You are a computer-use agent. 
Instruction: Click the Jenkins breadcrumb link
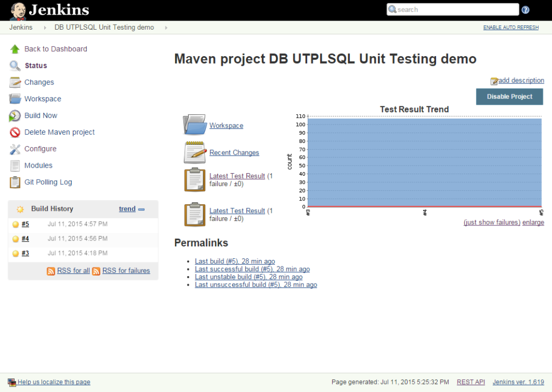pyautogui.click(x=21, y=27)
